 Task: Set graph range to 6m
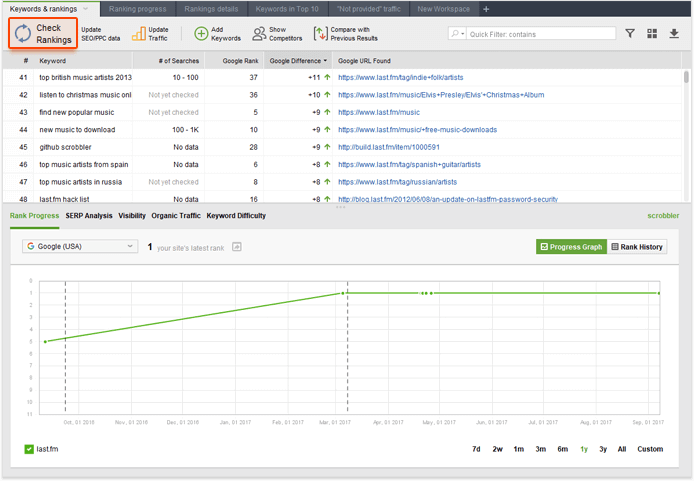coord(563,449)
